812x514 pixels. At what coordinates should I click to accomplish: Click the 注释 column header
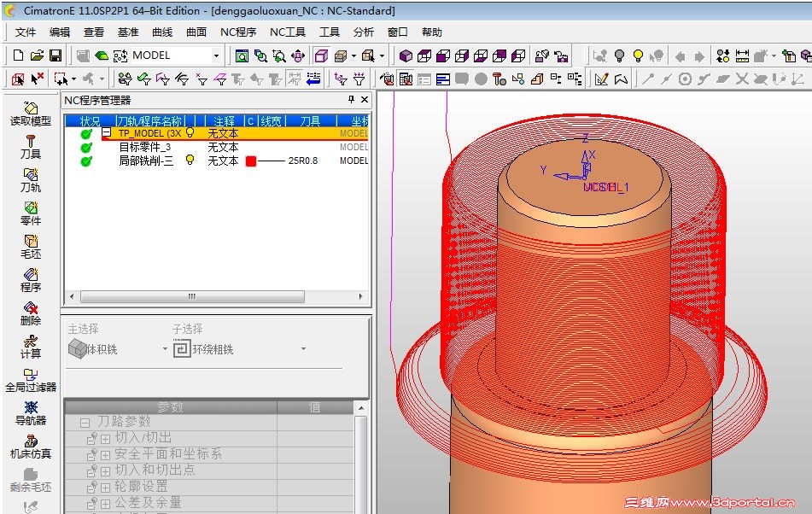(224, 121)
